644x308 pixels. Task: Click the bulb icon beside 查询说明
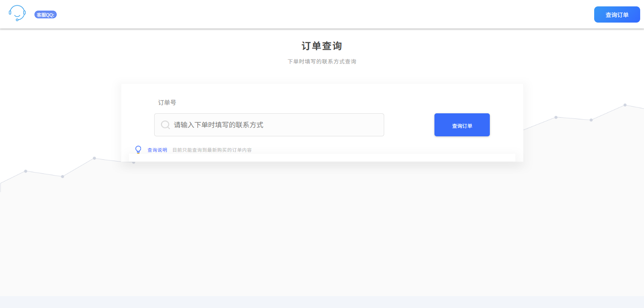tap(138, 150)
